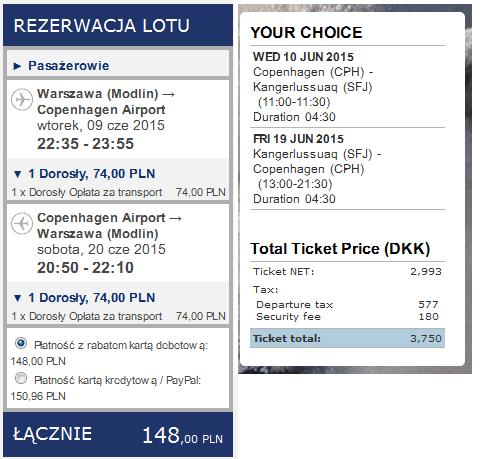Select credit card / PayPal payment option
The height and width of the screenshot is (459, 482).
pyautogui.click(x=21, y=378)
